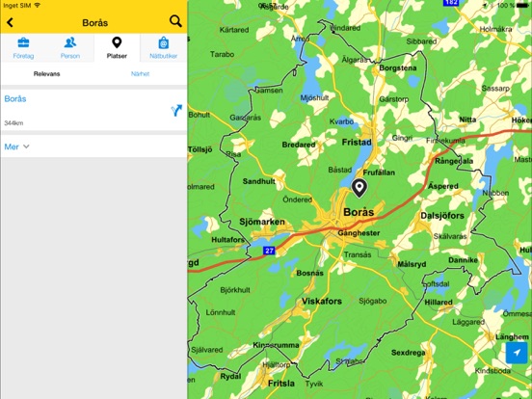Viewport: 532px width, 399px height.
Task: Tap the Borås city label on map
Action: tap(359, 212)
